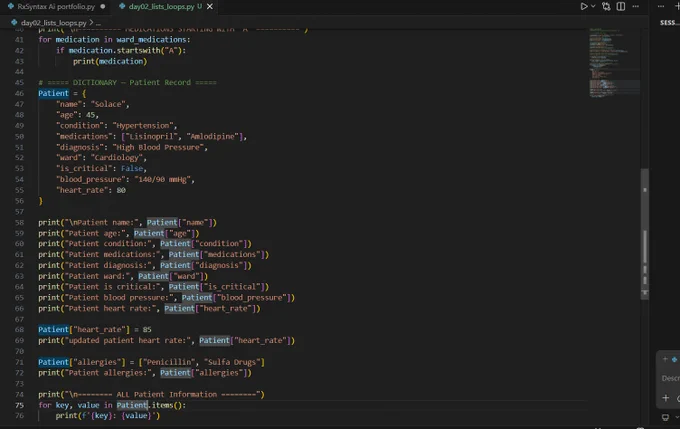Click "Hypertension" string on line 49

[x=143, y=125]
